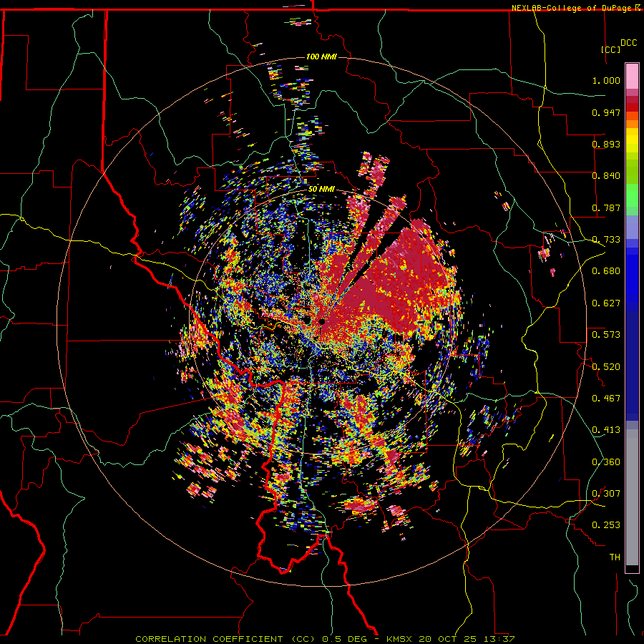Click the 100 NMI range ring label

coord(321,57)
